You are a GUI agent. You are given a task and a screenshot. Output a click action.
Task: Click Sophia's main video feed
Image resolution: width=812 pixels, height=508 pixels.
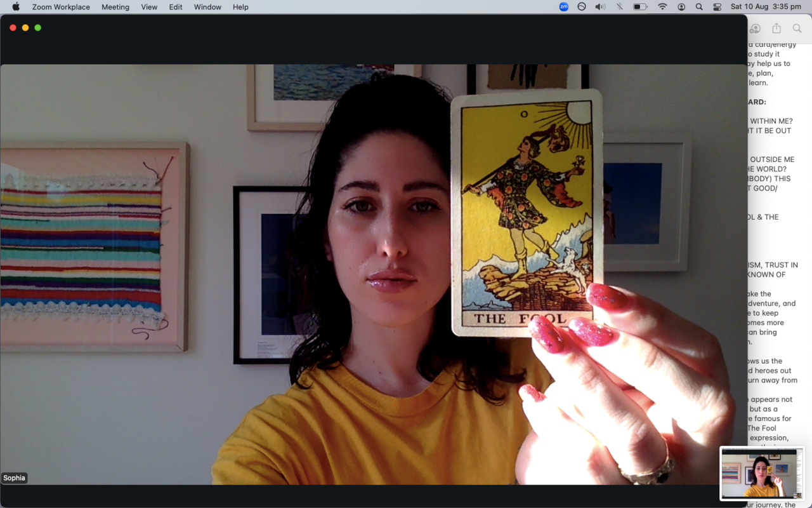coord(374,274)
